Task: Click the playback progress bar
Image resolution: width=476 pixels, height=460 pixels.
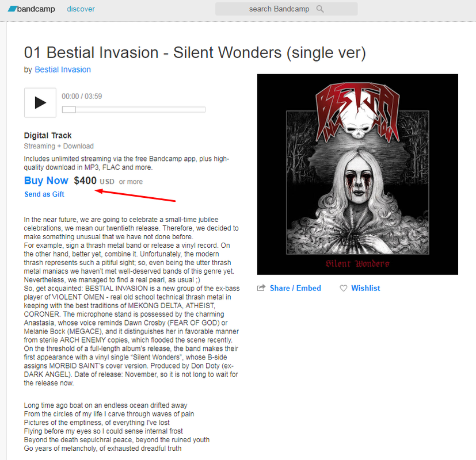Action: pos(134,109)
